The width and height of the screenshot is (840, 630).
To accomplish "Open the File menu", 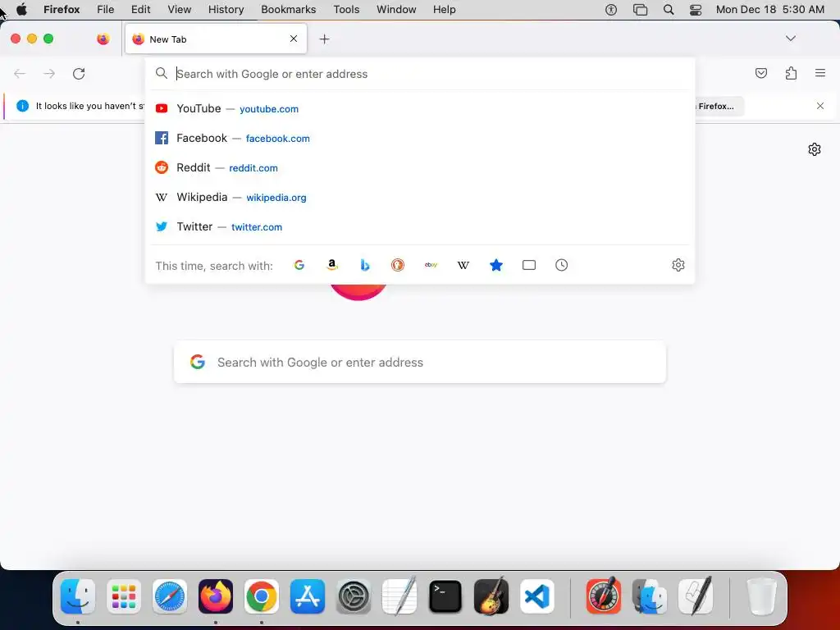I will point(106,10).
